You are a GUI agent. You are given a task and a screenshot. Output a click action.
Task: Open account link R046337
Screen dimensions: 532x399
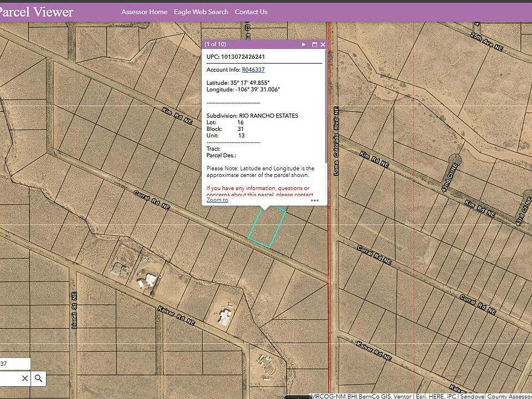253,70
